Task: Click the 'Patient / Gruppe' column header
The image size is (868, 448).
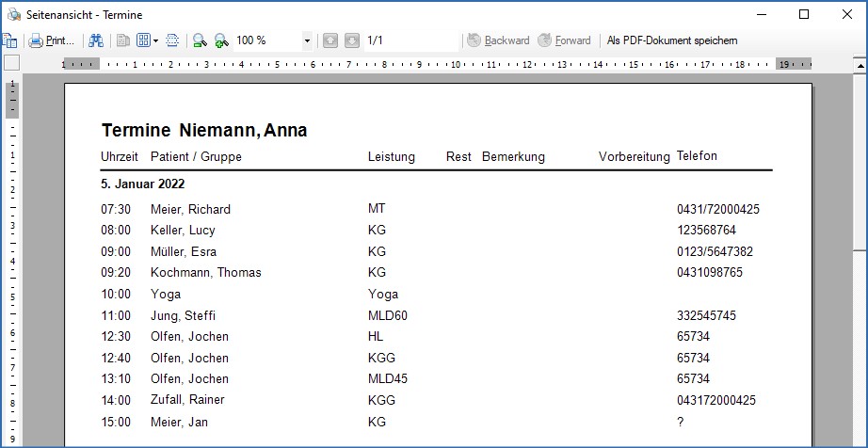Action: coord(196,157)
